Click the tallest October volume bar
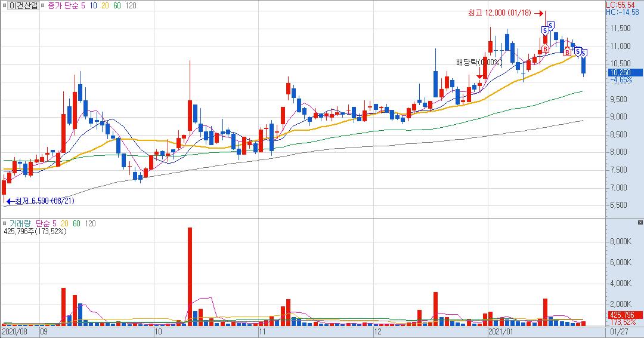Image resolution: width=644 pixels, height=338 pixels. pyautogui.click(x=190, y=276)
